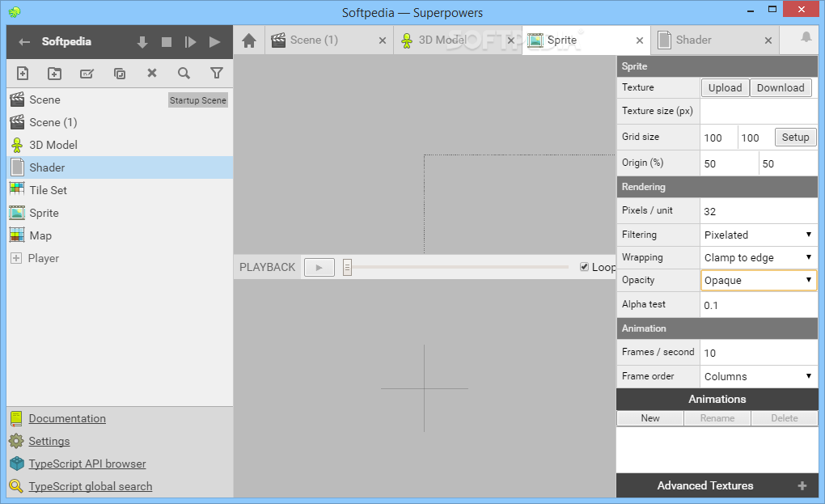Open the TypeScript API browser link
Screen dimensions: 825x504
click(87, 464)
